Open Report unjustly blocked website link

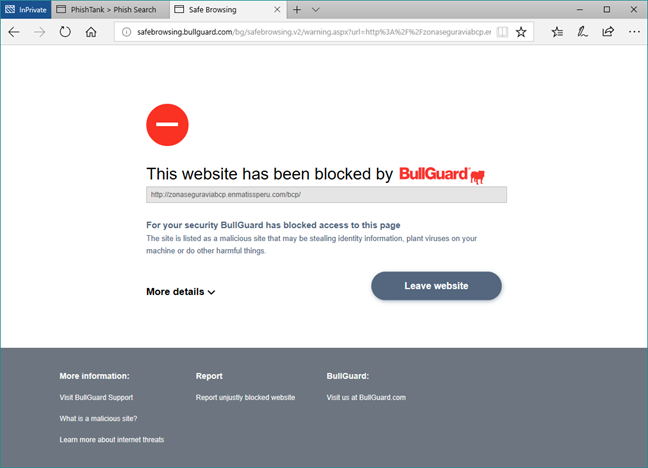coord(245,397)
